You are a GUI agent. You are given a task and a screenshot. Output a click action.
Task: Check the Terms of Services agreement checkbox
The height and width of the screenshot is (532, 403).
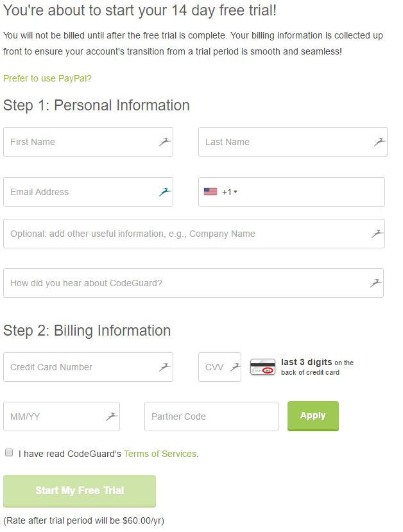[9, 452]
